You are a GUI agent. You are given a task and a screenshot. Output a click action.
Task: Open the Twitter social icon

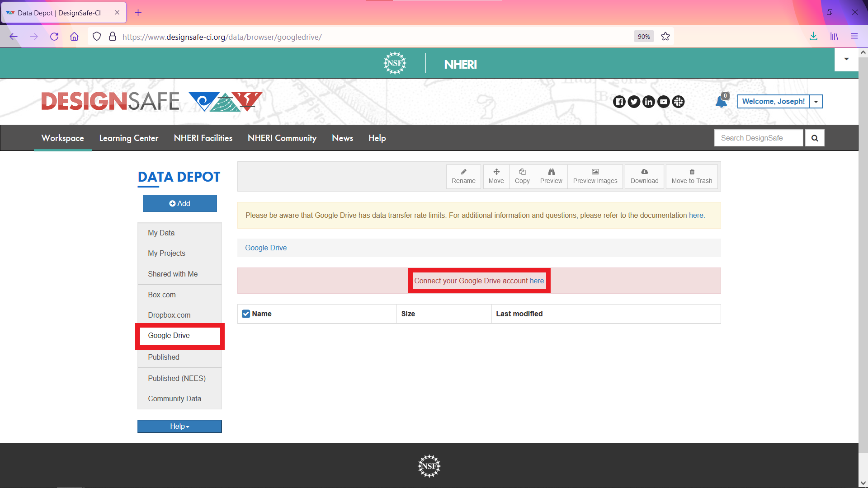tap(634, 102)
